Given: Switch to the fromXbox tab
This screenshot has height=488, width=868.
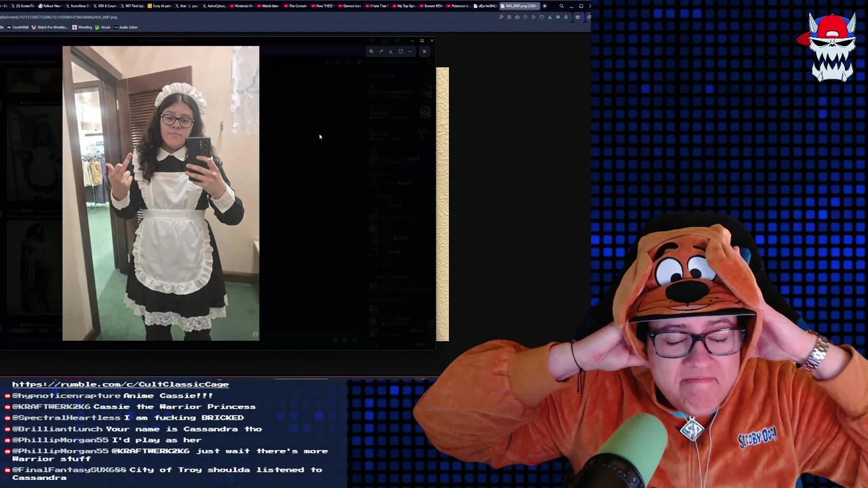Looking at the screenshot, I should click(x=78, y=6).
